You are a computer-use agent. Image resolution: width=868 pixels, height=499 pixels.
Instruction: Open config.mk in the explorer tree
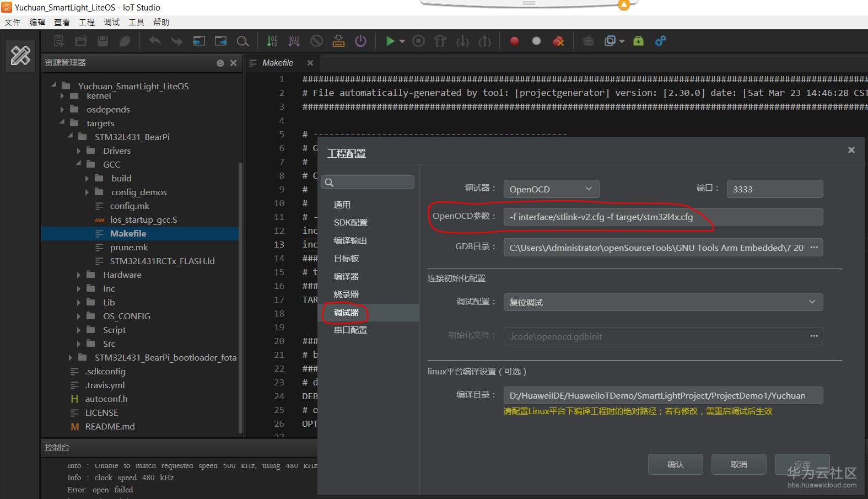[130, 206]
